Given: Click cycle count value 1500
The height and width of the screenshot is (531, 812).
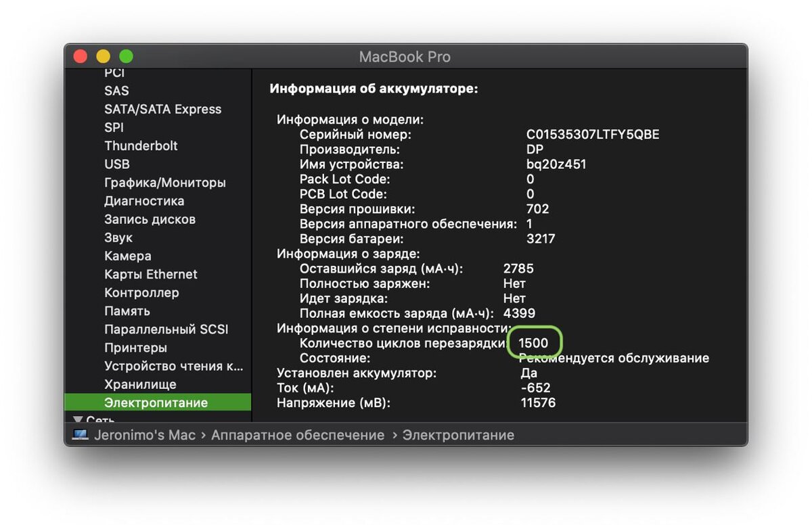Looking at the screenshot, I should [x=533, y=343].
